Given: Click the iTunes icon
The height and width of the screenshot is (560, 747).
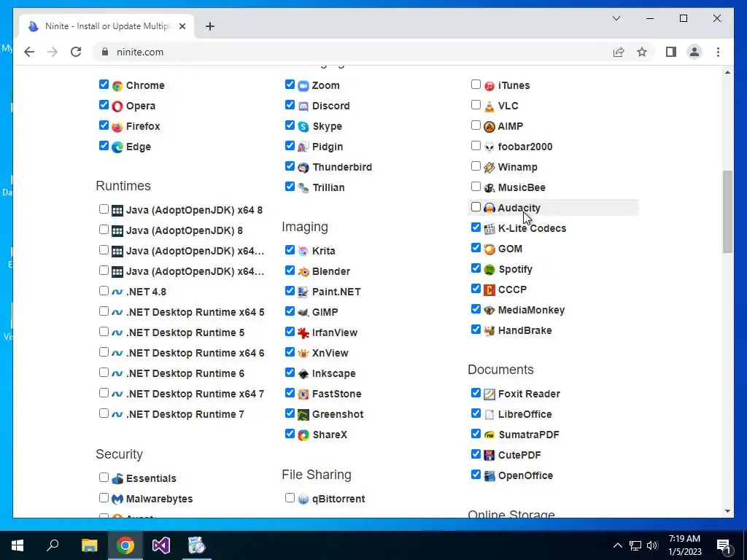Looking at the screenshot, I should click(x=489, y=86).
